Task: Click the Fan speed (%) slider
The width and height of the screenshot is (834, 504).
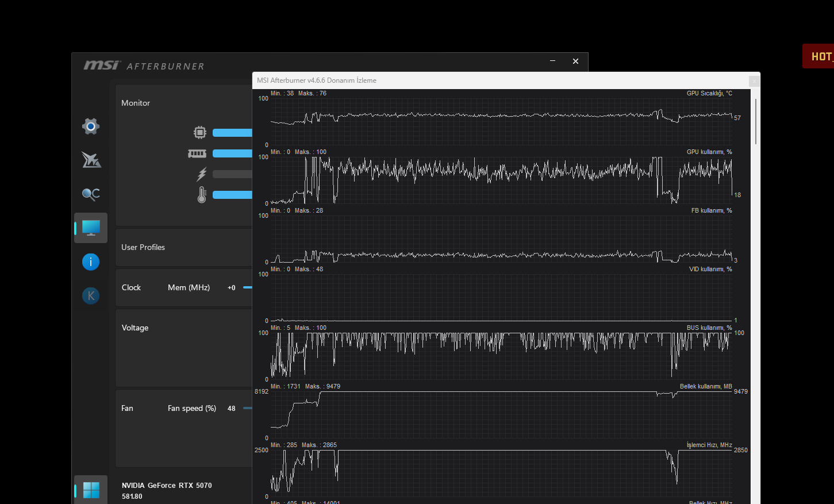Action: click(x=248, y=408)
